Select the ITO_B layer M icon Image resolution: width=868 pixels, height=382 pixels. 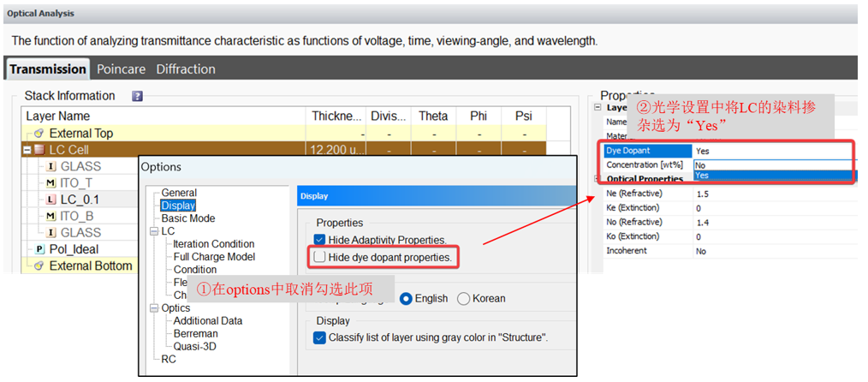[51, 216]
